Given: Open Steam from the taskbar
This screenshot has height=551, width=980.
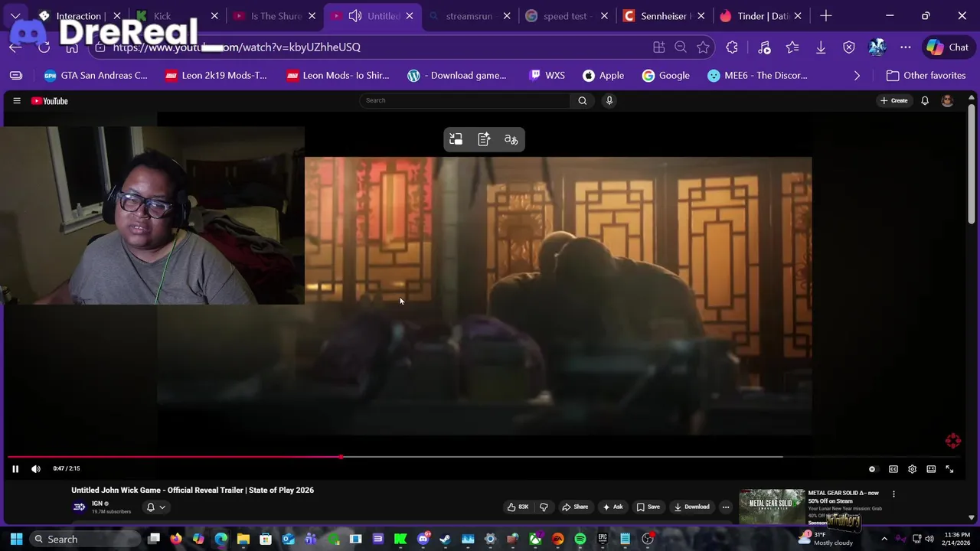Looking at the screenshot, I should 446,540.
